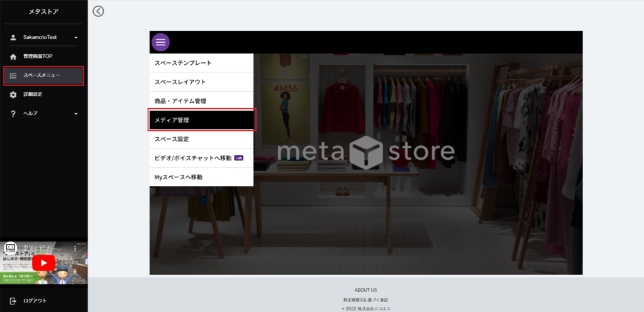Click the user avatar icon beside SakamotoTest

click(x=13, y=37)
